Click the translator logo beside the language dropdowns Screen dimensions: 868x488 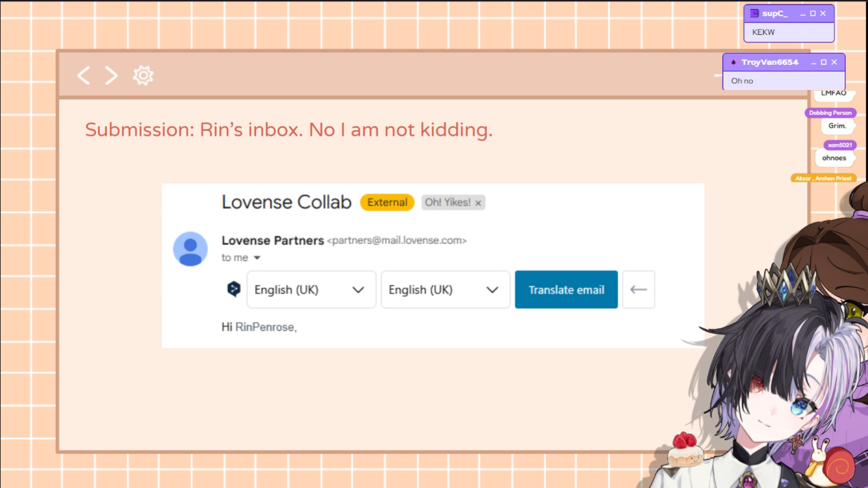234,289
